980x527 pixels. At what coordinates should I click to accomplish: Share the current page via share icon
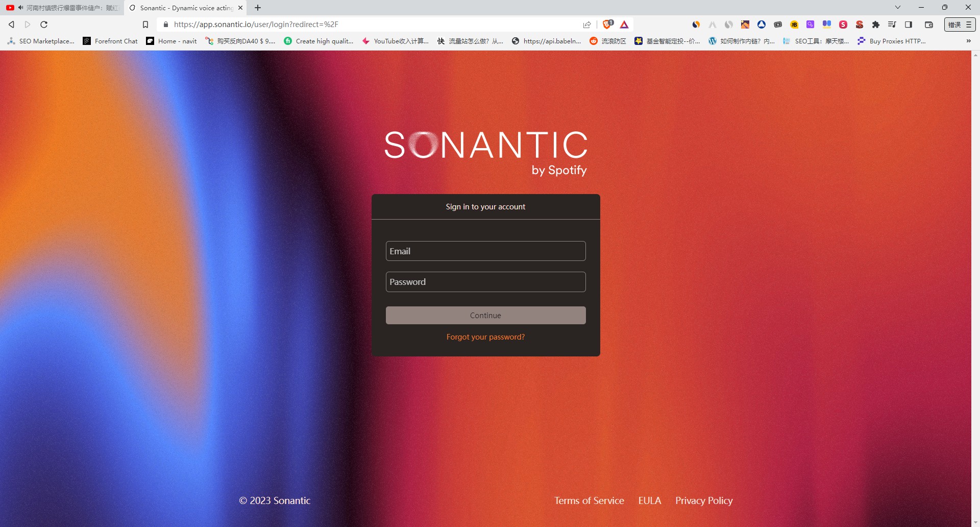pyautogui.click(x=586, y=24)
